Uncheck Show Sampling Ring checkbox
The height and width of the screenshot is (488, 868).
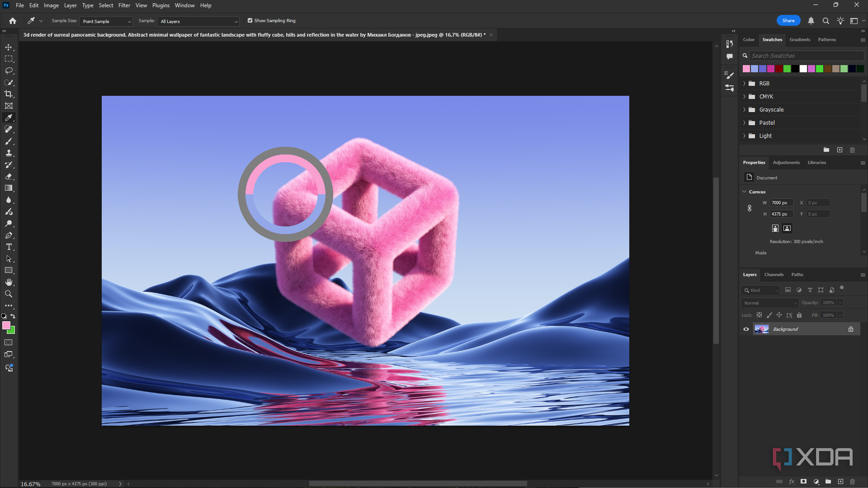[x=250, y=21]
